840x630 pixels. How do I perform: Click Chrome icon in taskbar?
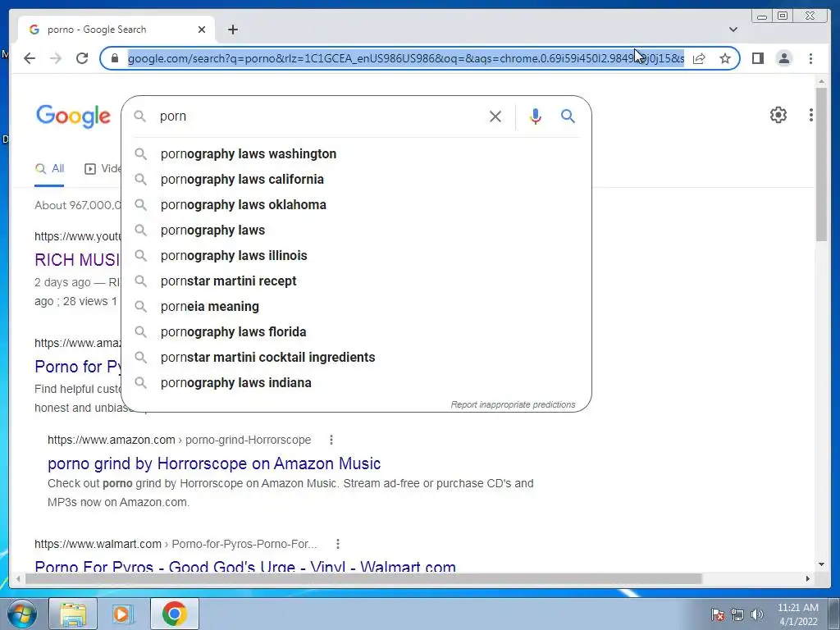174,614
